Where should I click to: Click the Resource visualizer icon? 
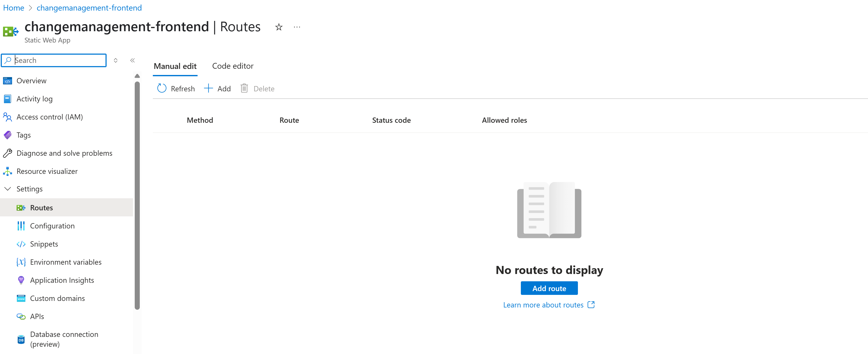[7, 171]
